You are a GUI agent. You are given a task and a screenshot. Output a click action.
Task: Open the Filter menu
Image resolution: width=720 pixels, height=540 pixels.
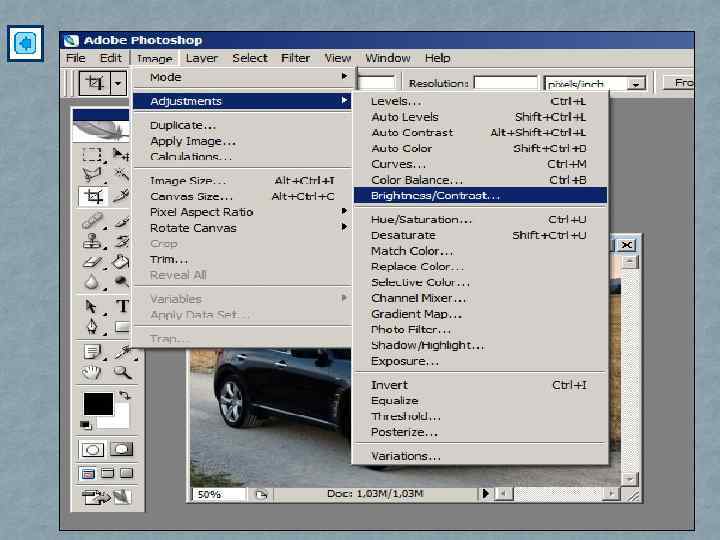295,58
